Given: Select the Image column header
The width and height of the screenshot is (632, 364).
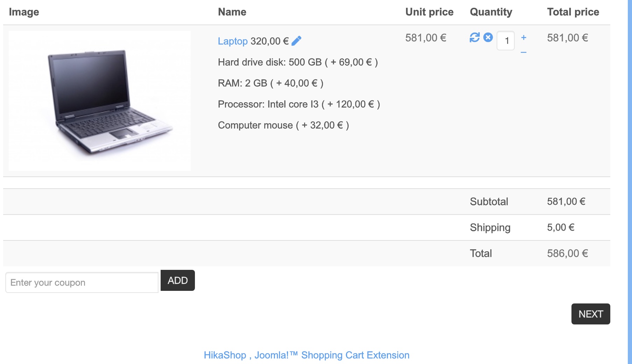Looking at the screenshot, I should (x=24, y=12).
